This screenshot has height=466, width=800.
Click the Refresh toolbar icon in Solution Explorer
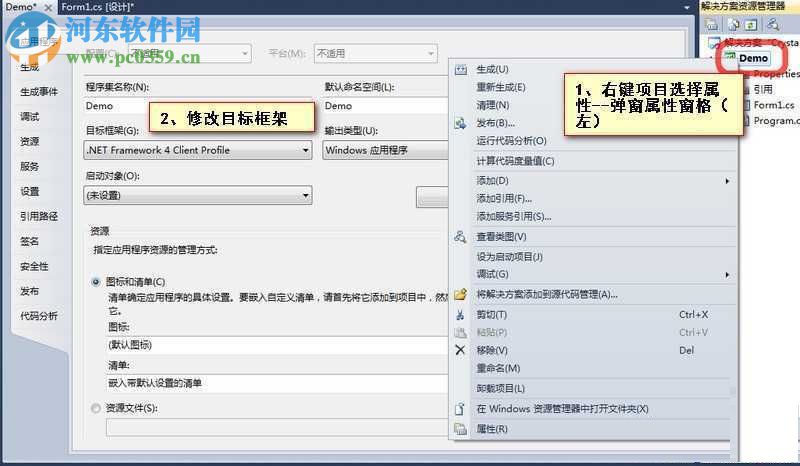click(x=750, y=24)
